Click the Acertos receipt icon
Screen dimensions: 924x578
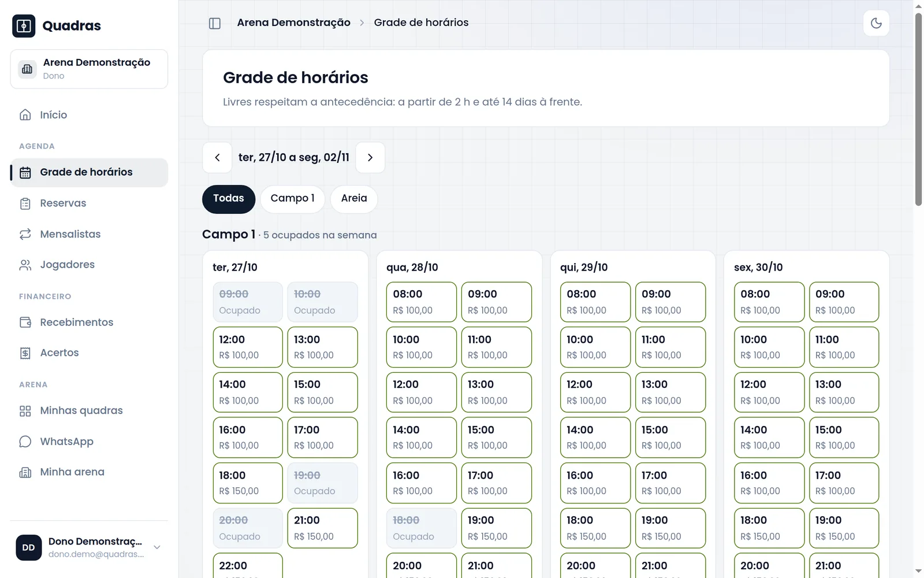[25, 353]
